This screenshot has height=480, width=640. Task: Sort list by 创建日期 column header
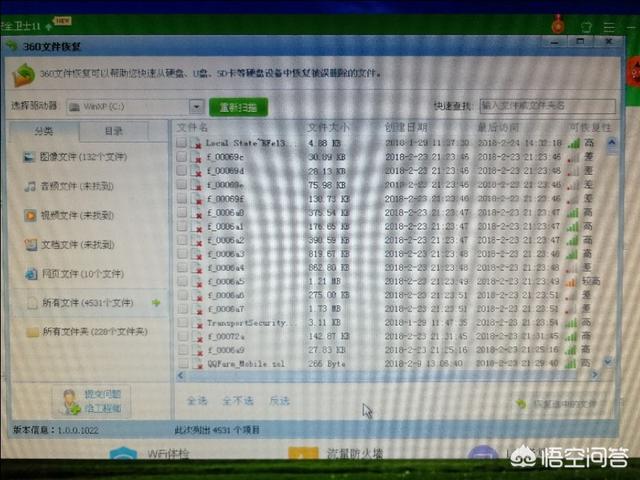tap(405, 128)
